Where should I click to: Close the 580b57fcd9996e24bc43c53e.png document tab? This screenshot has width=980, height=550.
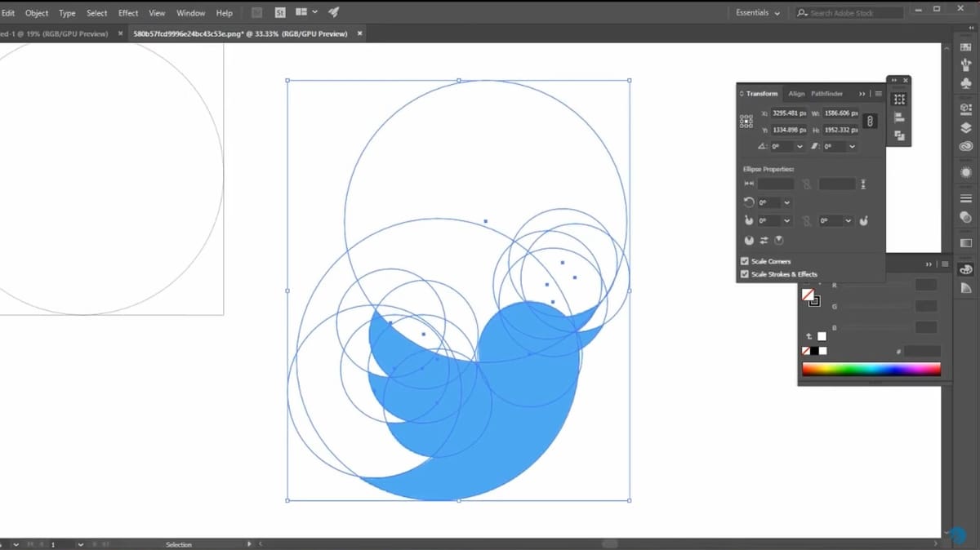360,33
